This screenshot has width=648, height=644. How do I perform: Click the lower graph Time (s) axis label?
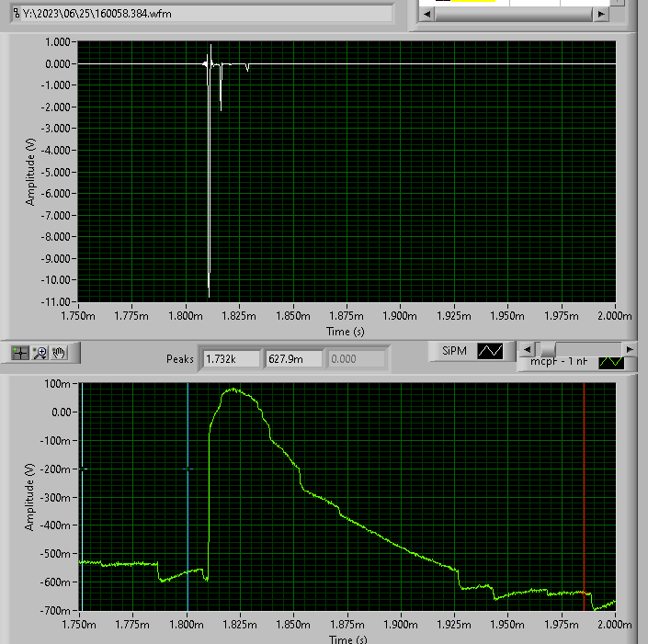pyautogui.click(x=348, y=639)
